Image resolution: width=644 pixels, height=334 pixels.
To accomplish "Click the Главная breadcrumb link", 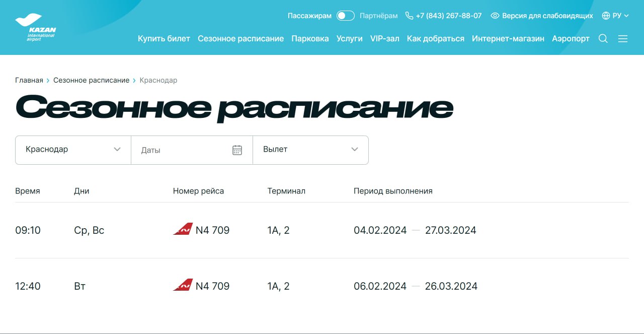I will click(x=29, y=80).
